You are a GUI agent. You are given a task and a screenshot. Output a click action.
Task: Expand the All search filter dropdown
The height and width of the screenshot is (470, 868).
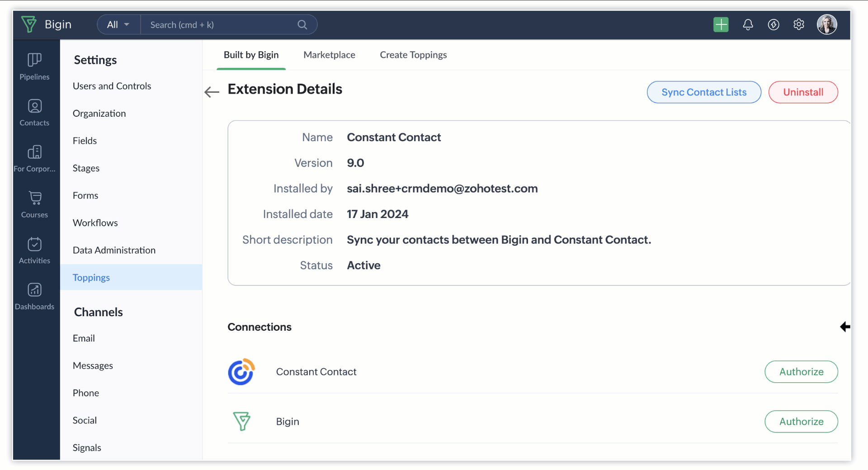click(118, 25)
